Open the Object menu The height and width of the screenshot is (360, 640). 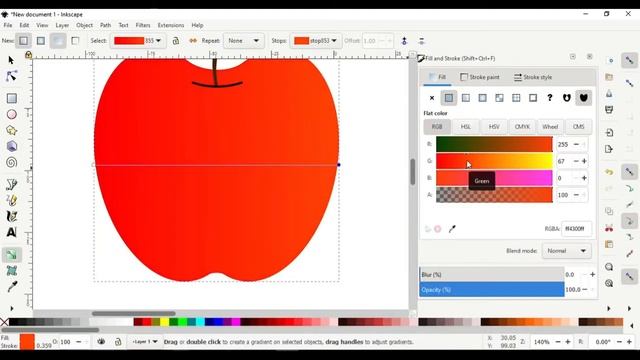click(x=84, y=25)
